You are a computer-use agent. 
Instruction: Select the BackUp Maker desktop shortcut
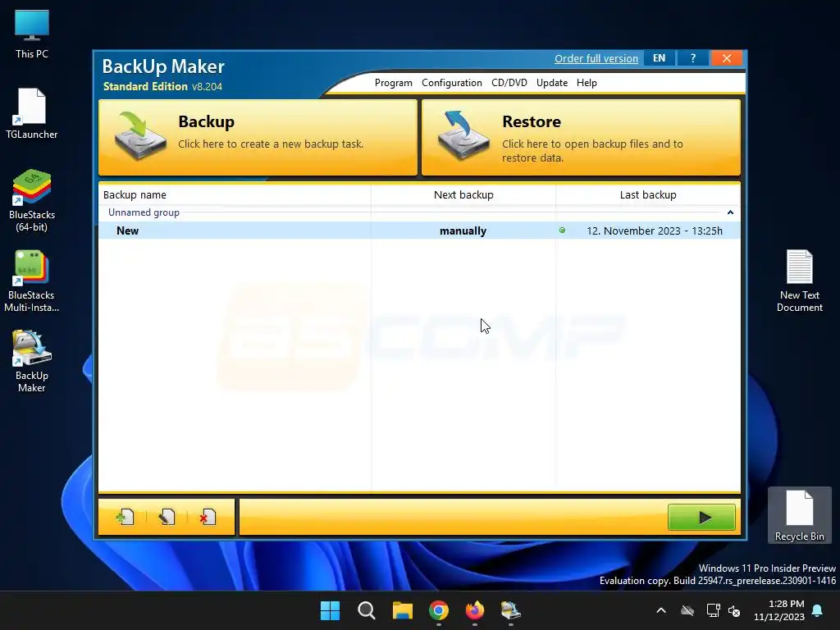32,362
